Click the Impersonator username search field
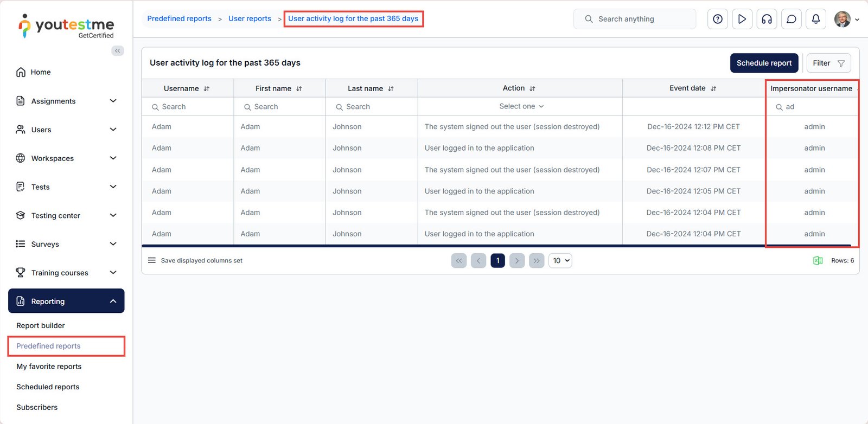Image resolution: width=868 pixels, height=424 pixels. pos(816,107)
